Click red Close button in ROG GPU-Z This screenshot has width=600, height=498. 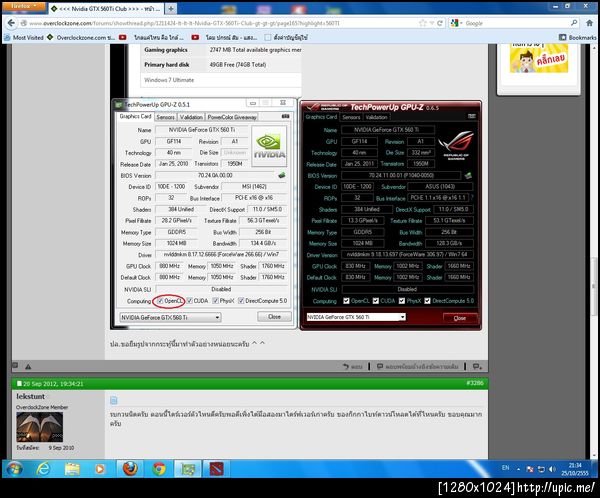[460, 318]
